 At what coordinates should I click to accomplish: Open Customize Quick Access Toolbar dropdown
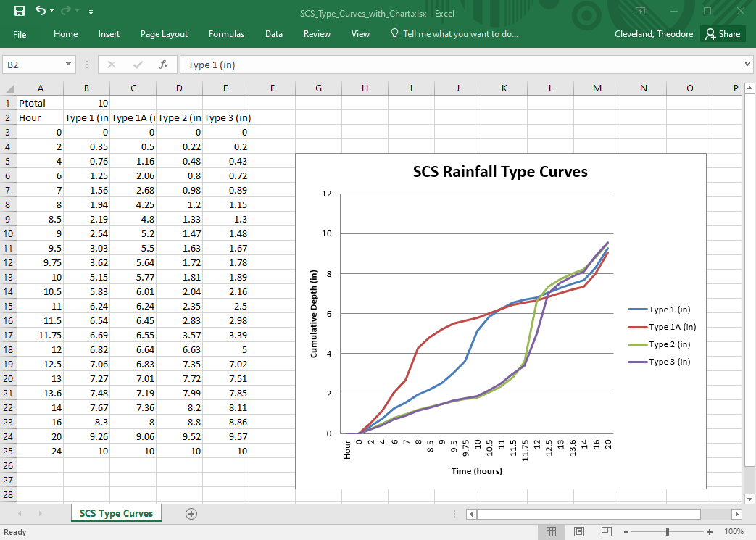point(91,12)
